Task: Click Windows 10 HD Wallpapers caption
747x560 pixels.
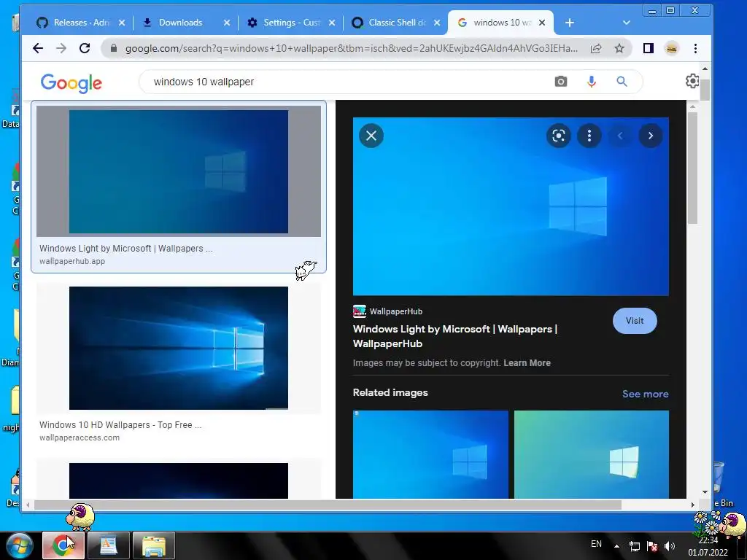Action: [120, 425]
